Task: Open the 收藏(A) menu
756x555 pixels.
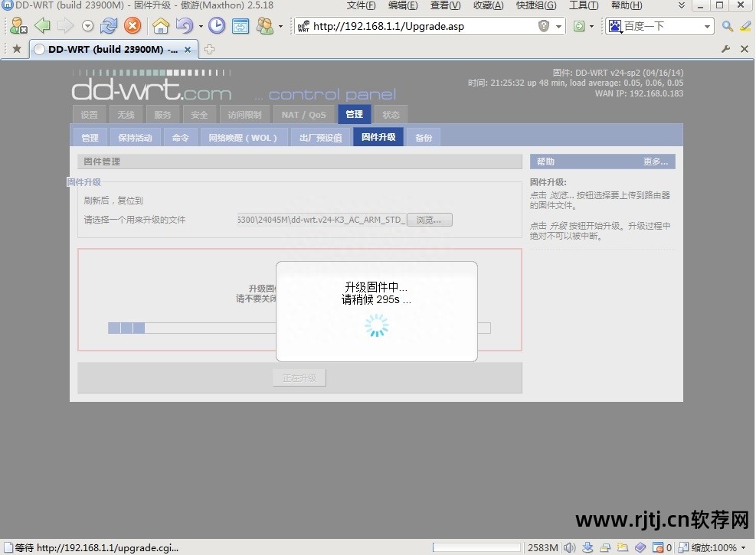Action: pos(489,5)
